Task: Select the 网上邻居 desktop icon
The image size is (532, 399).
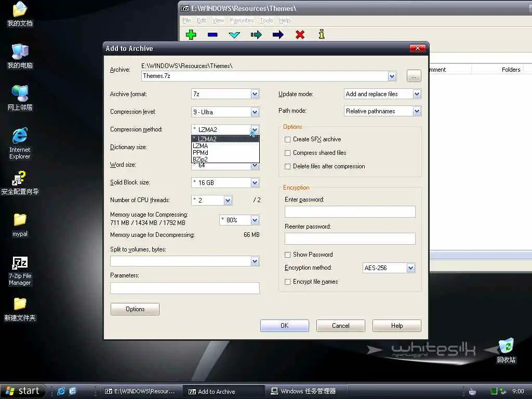Action: [20, 98]
